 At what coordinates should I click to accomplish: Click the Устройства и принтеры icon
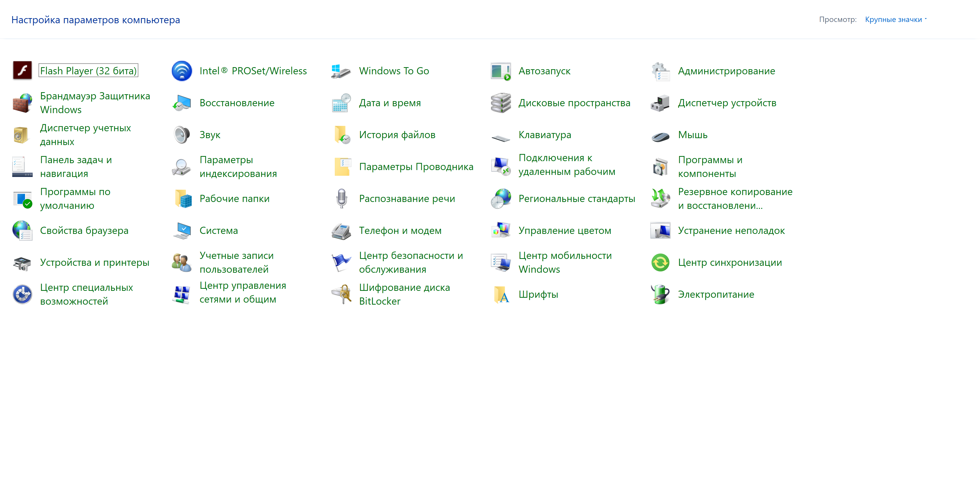22,264
